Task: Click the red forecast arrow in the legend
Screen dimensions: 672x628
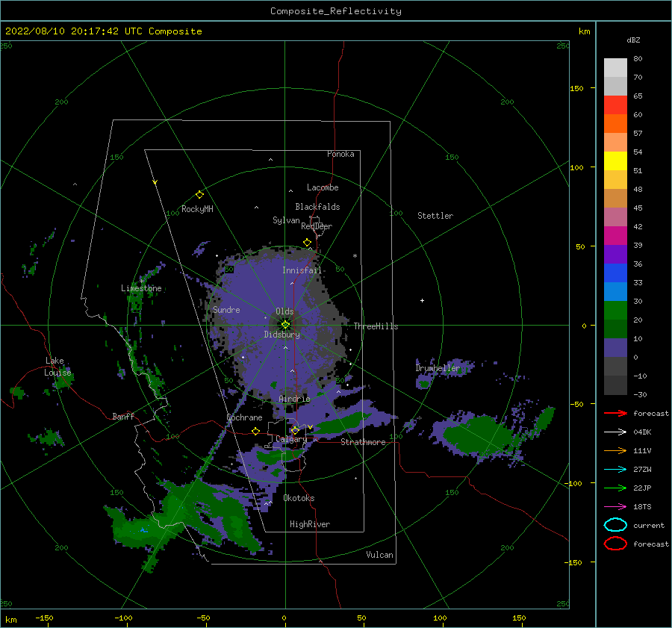Action: tap(615, 413)
